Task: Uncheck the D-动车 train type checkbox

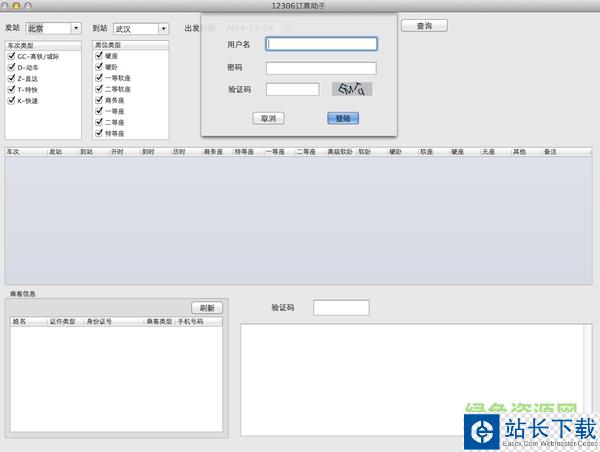Action: point(10,67)
